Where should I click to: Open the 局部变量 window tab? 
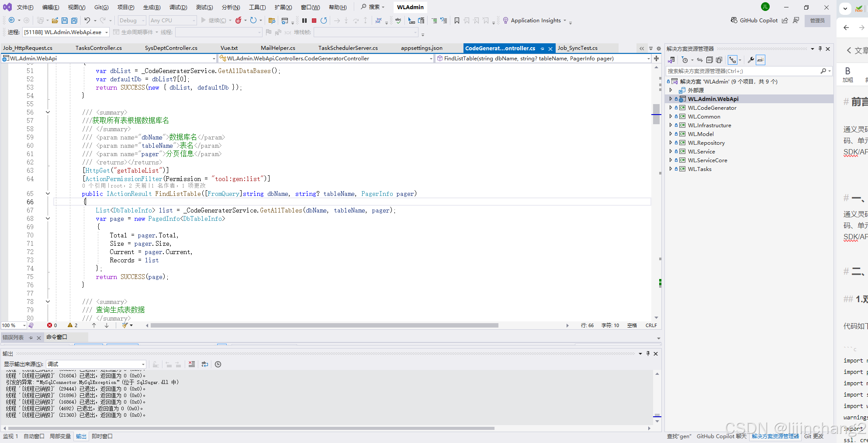click(x=60, y=436)
